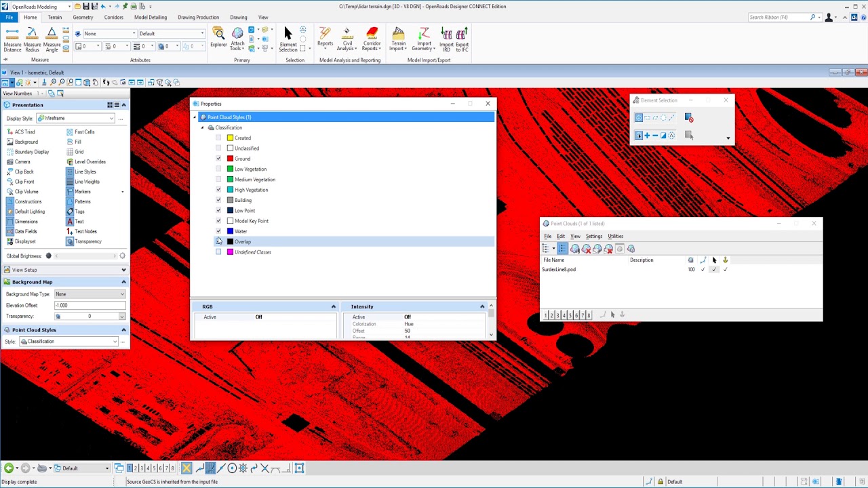Click the Export to IFC icon
868x488 pixels.
462,39
